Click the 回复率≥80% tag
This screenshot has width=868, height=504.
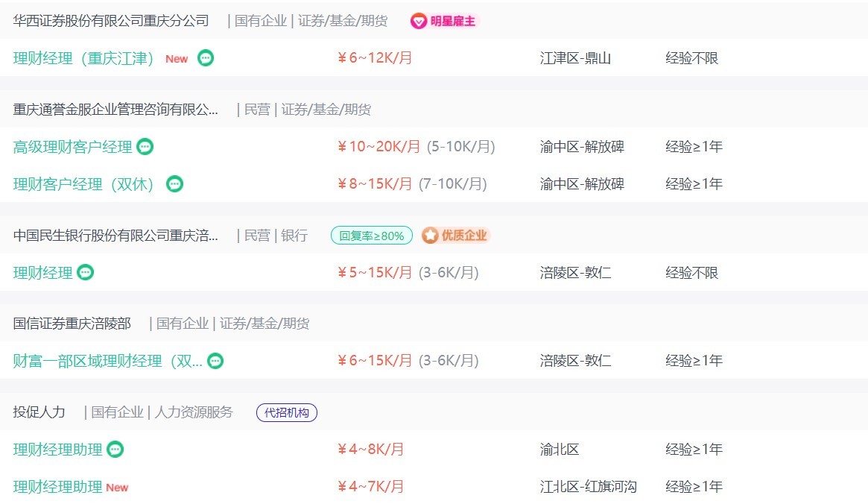[x=372, y=236]
